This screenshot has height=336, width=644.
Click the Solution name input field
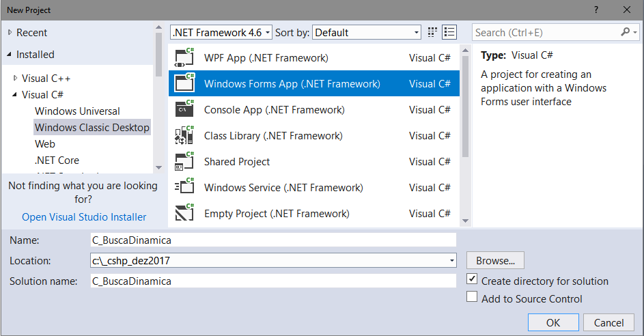click(x=273, y=281)
